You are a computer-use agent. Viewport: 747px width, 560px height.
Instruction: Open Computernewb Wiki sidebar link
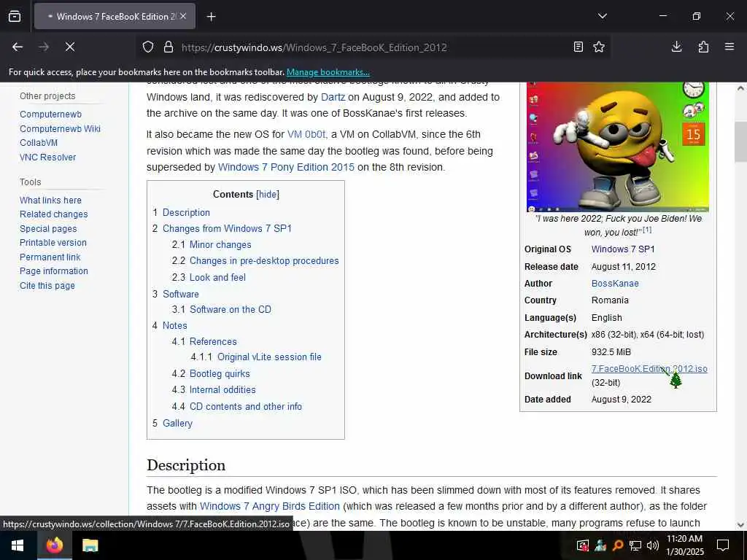(60, 128)
